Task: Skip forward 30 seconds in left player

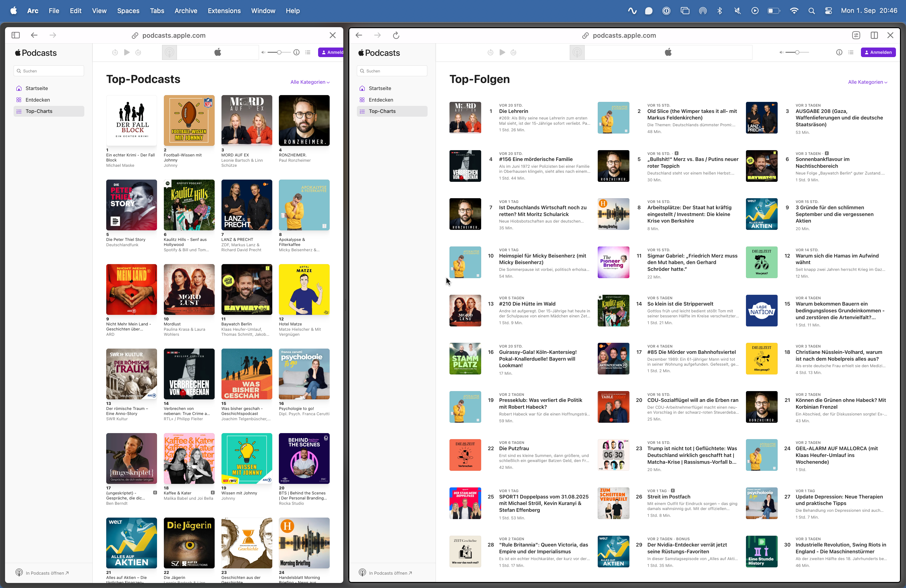Action: (138, 53)
